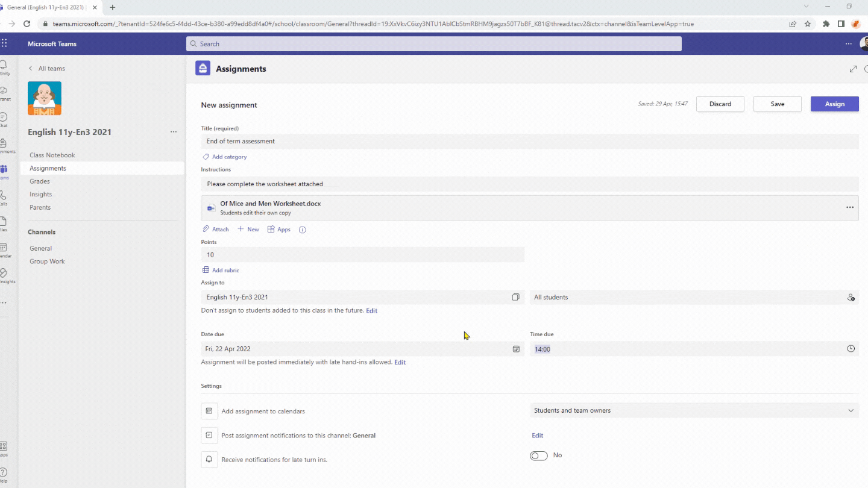Edit the late hand-ins posting schedule
868x488 pixels.
point(400,363)
